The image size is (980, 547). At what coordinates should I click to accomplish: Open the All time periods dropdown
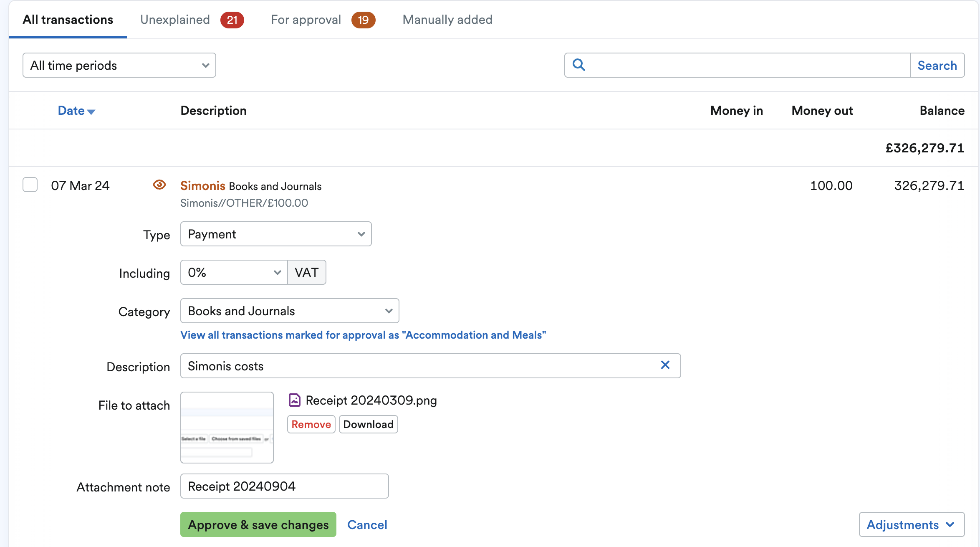(119, 65)
